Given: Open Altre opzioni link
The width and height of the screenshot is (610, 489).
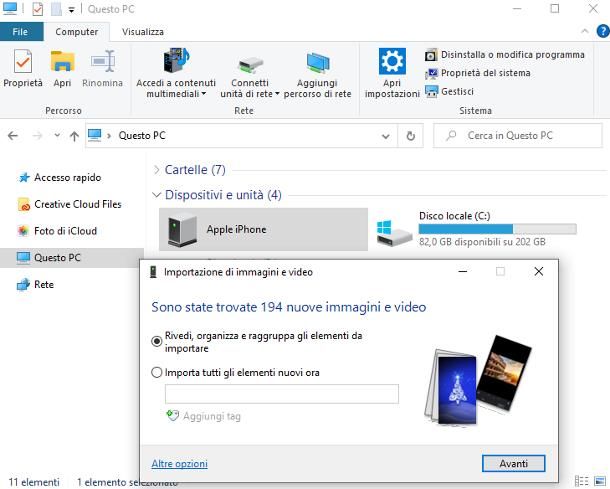Looking at the screenshot, I should [179, 464].
